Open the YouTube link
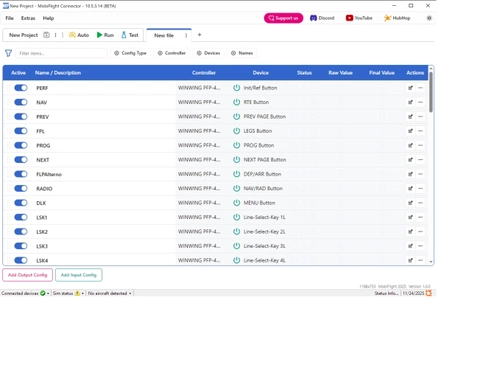500x376 pixels. pyautogui.click(x=359, y=18)
